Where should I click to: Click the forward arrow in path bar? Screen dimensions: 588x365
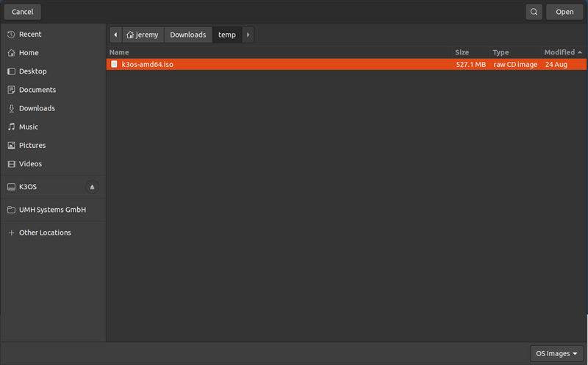(x=248, y=35)
